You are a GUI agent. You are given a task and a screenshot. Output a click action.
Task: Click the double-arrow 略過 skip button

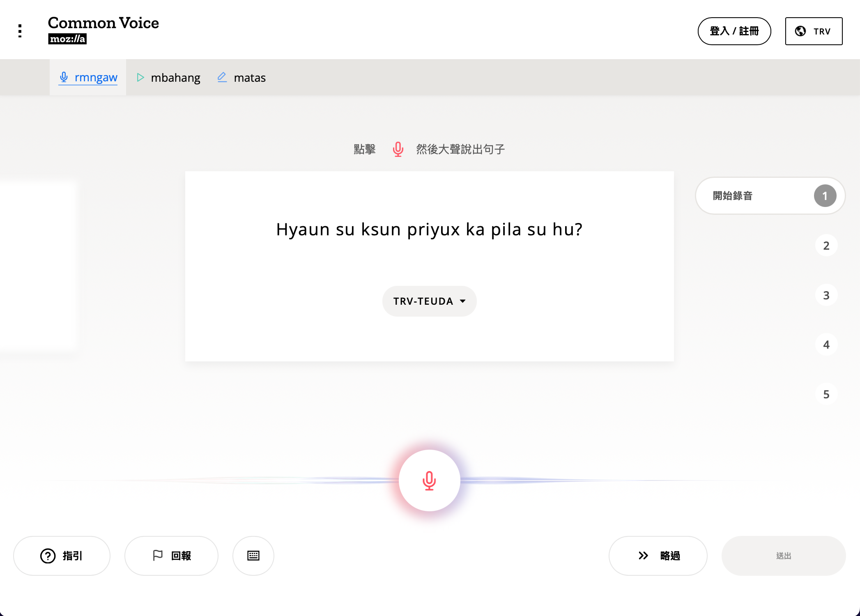(658, 556)
